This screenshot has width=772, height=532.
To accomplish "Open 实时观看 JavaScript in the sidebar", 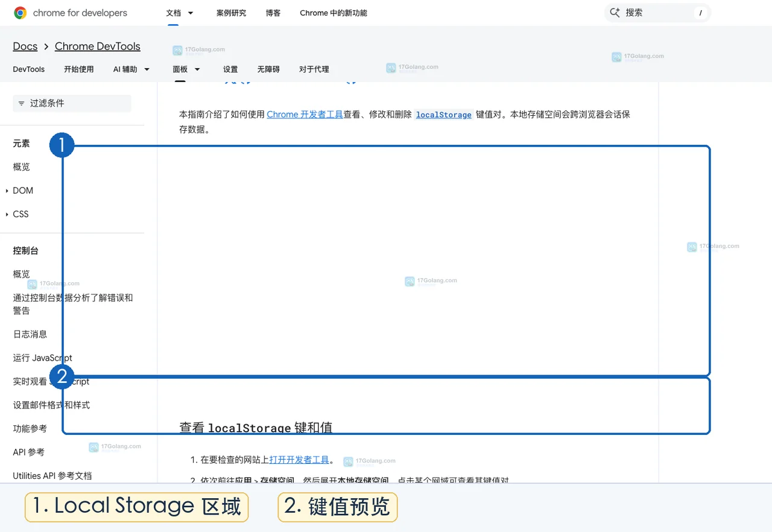I will (x=51, y=382).
